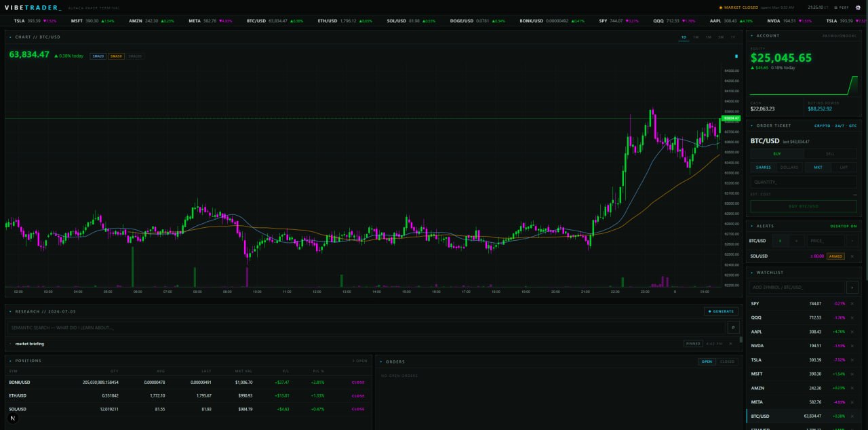Screen dimensions: 868x430
Task: Select the BUY side
Action: click(777, 154)
